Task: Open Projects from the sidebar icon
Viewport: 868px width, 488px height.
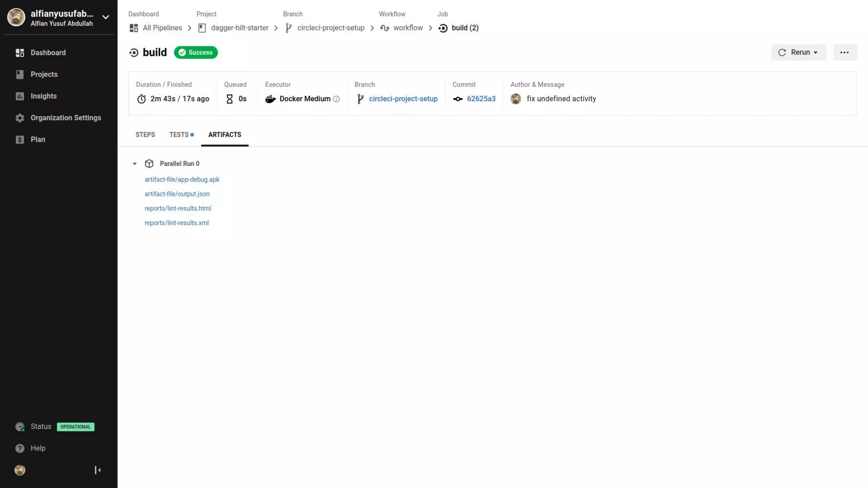Action: (x=19, y=75)
